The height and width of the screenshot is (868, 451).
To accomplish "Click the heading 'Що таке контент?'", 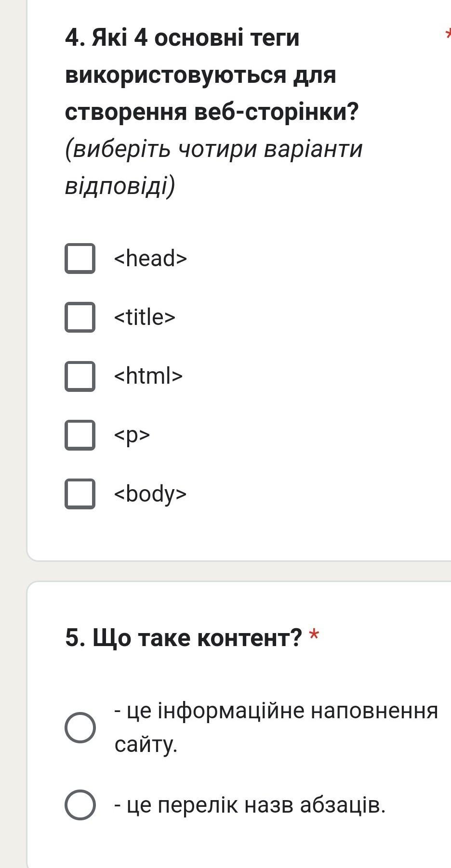I will point(184,638).
